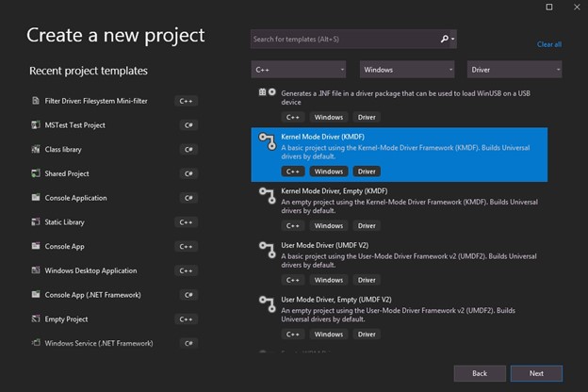This screenshot has width=588, height=392.
Task: Open the Driver project type dropdown
Action: coord(514,70)
